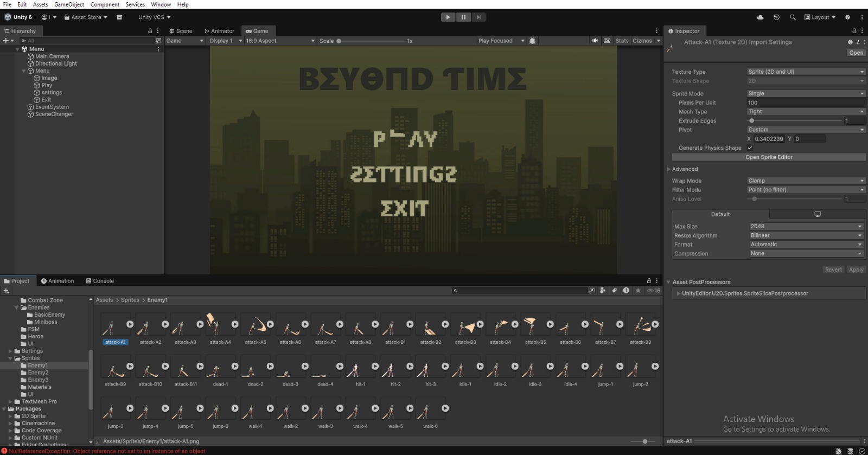Image resolution: width=868 pixels, height=455 pixels.
Task: Toggle the frame debugger bug icon
Action: click(x=532, y=41)
